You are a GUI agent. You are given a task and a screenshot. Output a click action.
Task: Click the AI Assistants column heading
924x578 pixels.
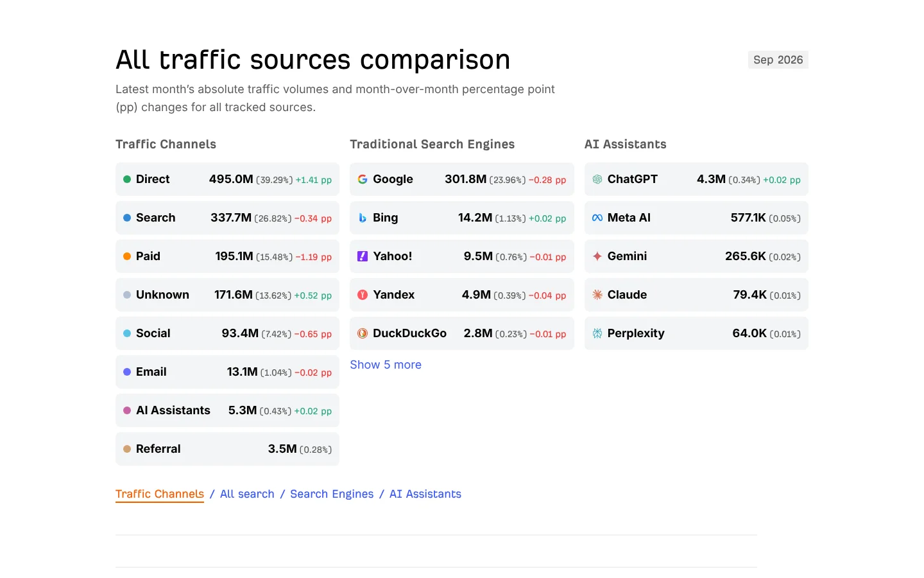click(x=626, y=144)
